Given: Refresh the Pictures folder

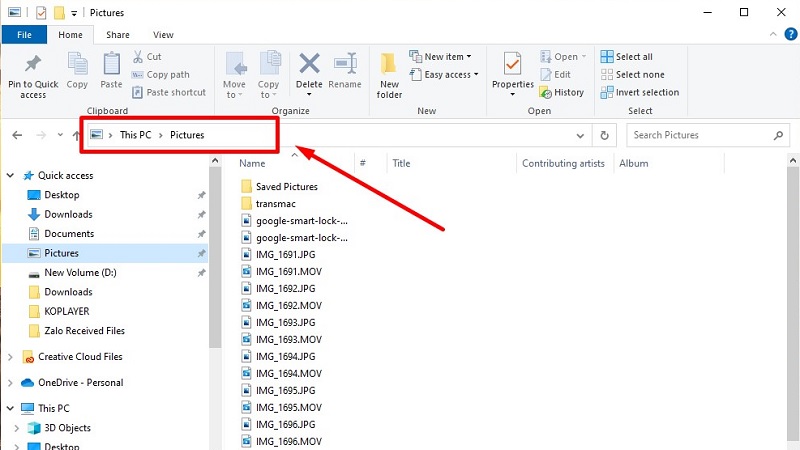Looking at the screenshot, I should pos(604,135).
